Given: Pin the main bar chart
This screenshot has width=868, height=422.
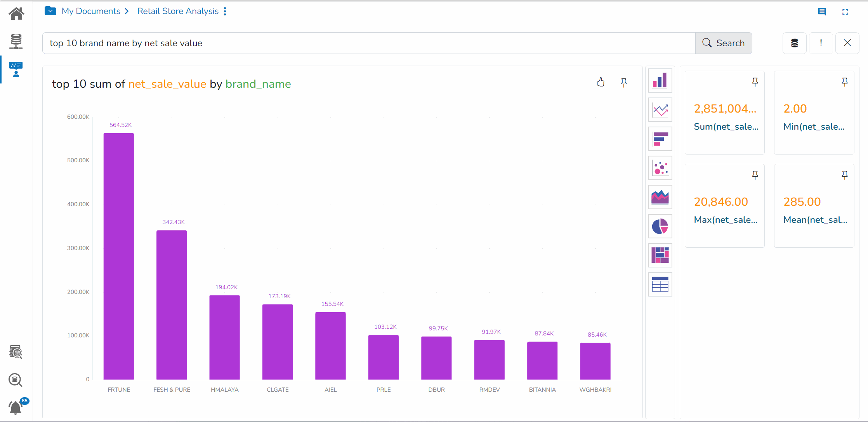Looking at the screenshot, I should 624,82.
